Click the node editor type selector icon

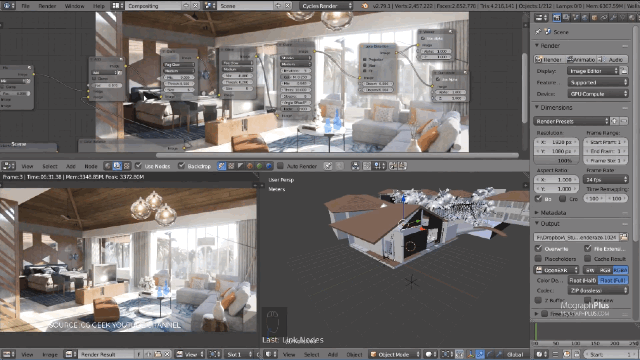tap(8, 166)
